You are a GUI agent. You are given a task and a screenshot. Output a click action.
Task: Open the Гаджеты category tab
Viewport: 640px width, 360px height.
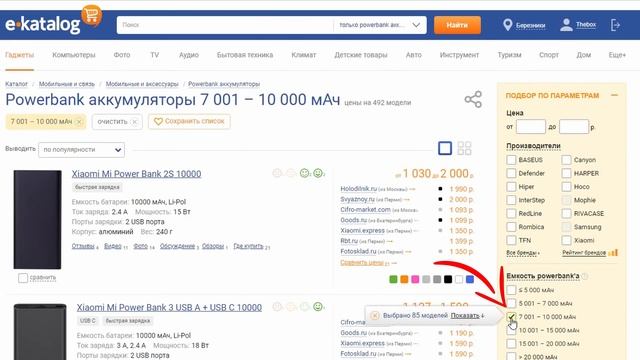(19, 55)
